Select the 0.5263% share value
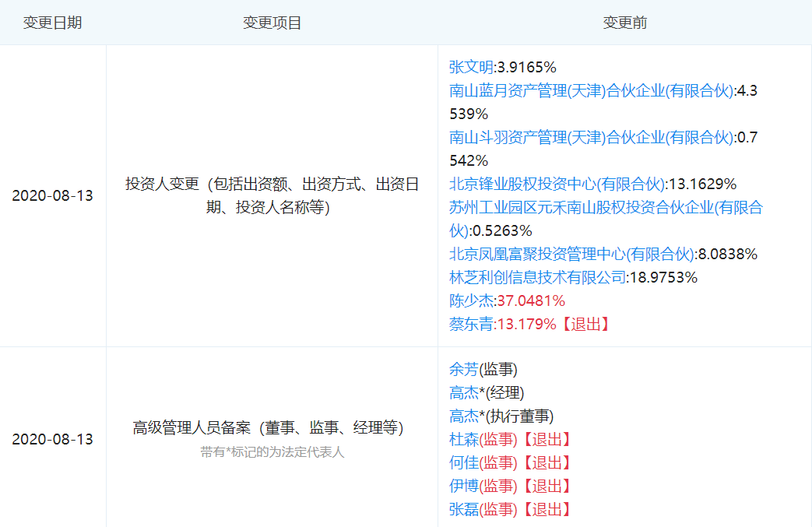 (502, 230)
